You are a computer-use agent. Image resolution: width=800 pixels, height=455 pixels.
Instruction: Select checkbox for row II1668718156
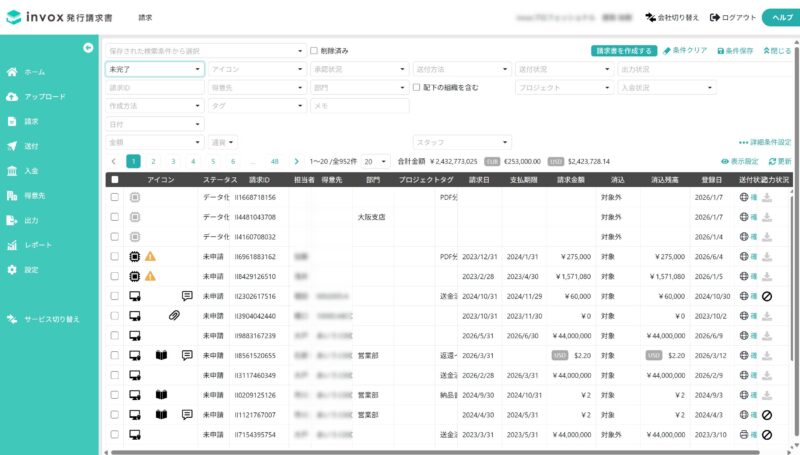click(x=115, y=197)
